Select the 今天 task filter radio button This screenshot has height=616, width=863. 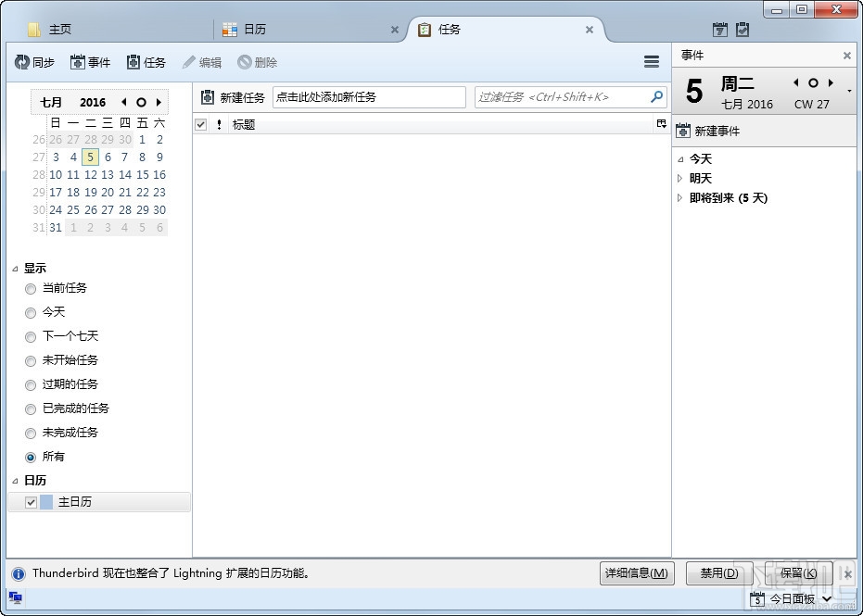point(30,312)
